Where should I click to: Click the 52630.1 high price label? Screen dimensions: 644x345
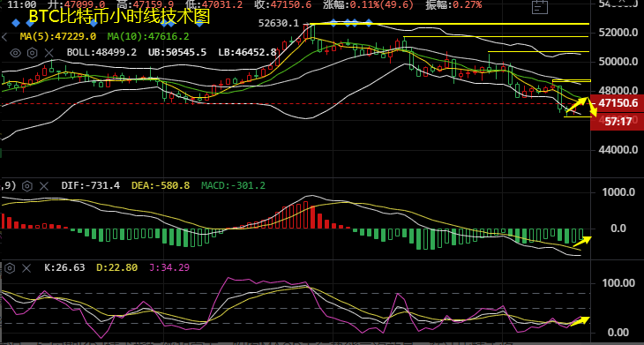(279, 24)
